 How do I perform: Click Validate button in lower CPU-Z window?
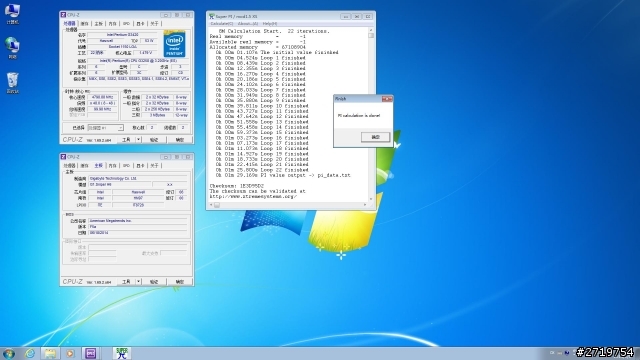point(154,282)
